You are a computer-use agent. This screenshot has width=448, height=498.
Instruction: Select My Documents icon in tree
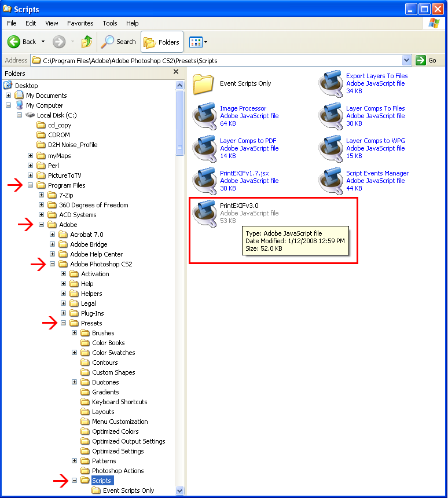tap(19, 95)
